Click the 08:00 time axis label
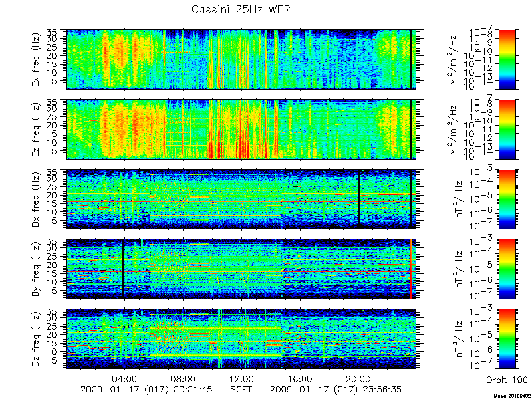The height and width of the screenshot is (399, 532). pos(184,378)
